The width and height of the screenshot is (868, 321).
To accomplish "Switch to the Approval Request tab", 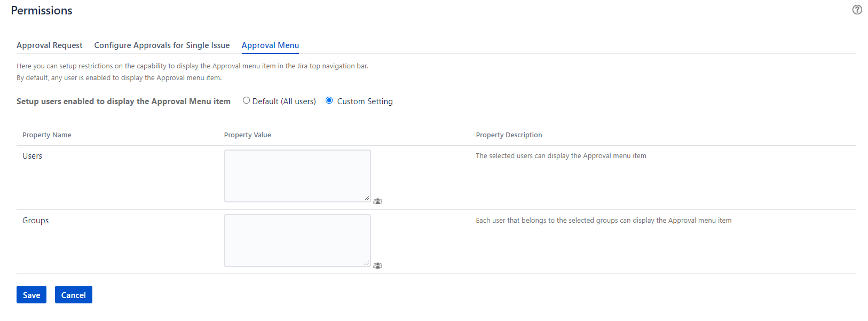I will (49, 45).
